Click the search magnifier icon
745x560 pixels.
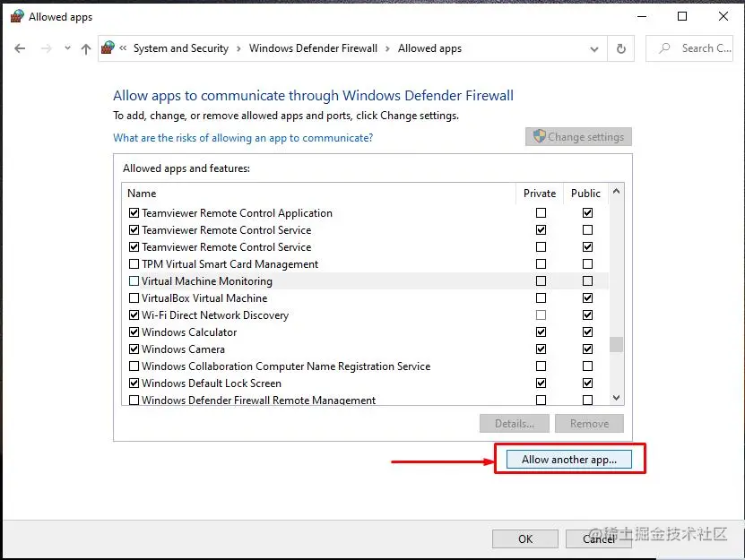coord(664,48)
